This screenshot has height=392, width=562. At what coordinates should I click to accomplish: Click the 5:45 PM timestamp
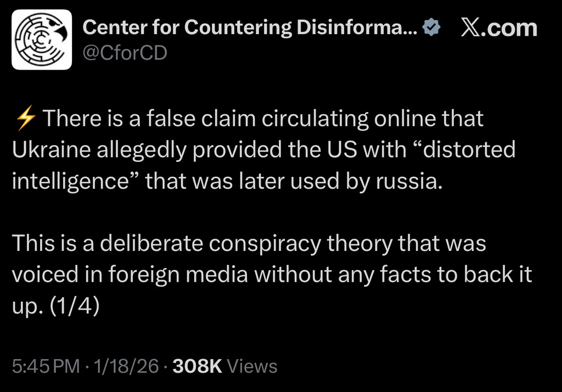(45, 366)
